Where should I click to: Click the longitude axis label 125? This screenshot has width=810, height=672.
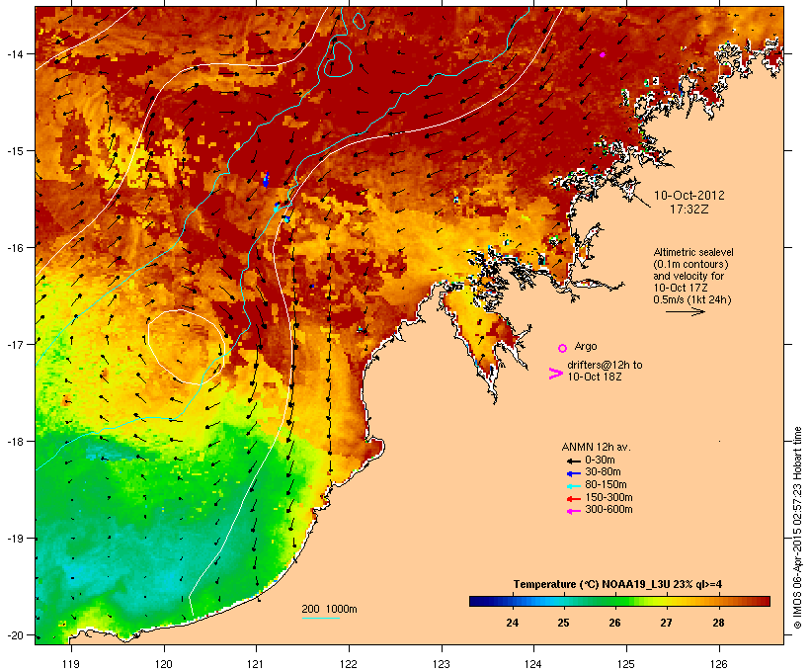click(626, 664)
